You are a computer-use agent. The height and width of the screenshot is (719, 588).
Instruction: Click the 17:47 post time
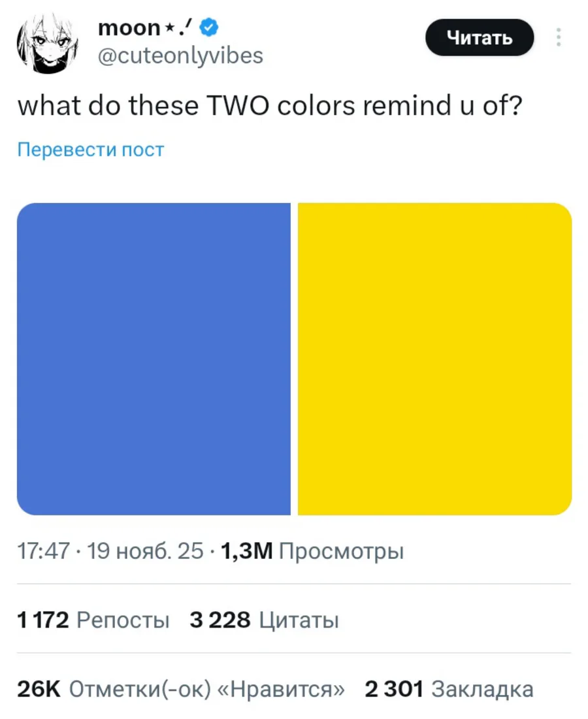point(42,552)
